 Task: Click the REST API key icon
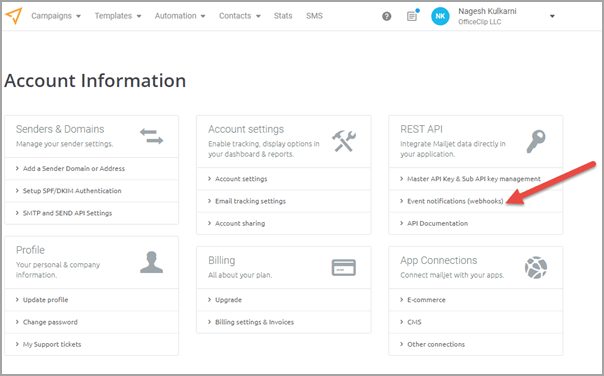point(536,141)
